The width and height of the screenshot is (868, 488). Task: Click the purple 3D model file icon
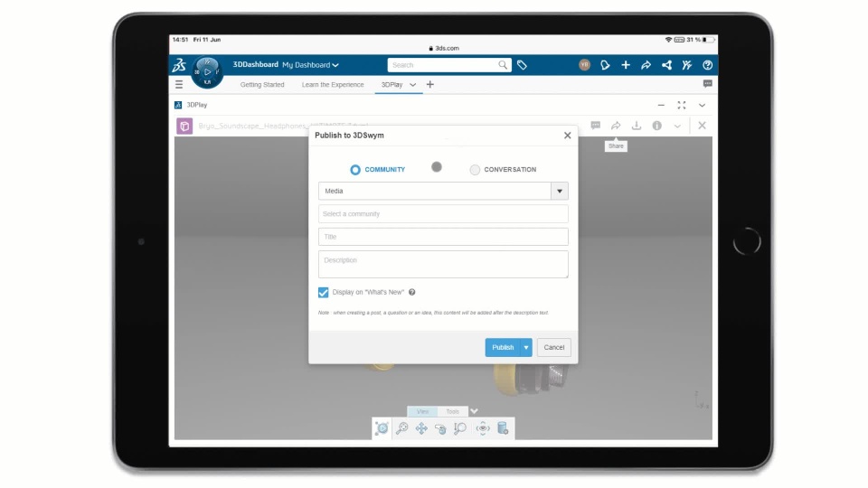184,127
